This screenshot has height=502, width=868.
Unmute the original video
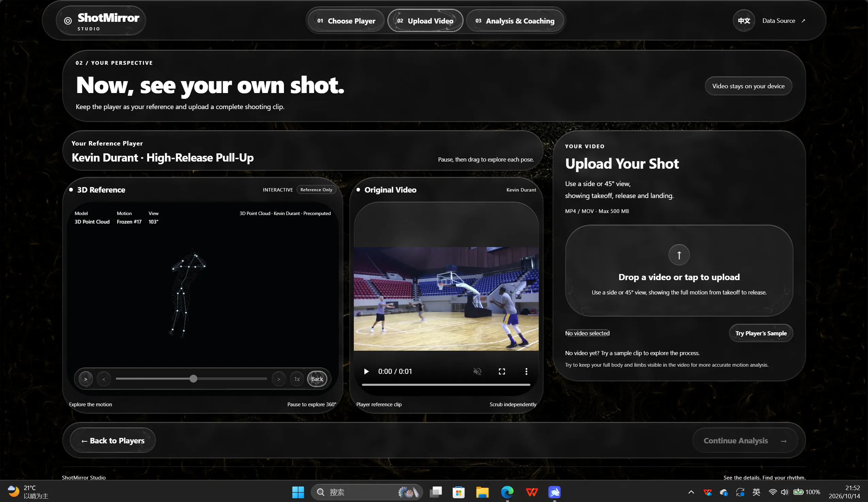[477, 371]
